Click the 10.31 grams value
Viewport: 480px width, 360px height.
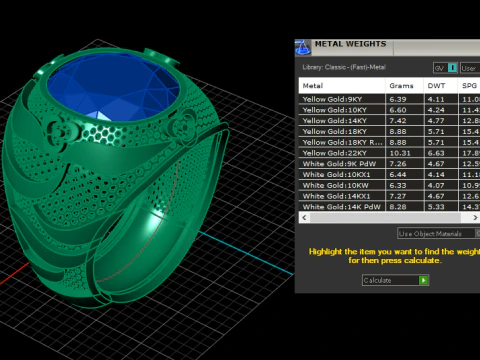pyautogui.click(x=400, y=153)
